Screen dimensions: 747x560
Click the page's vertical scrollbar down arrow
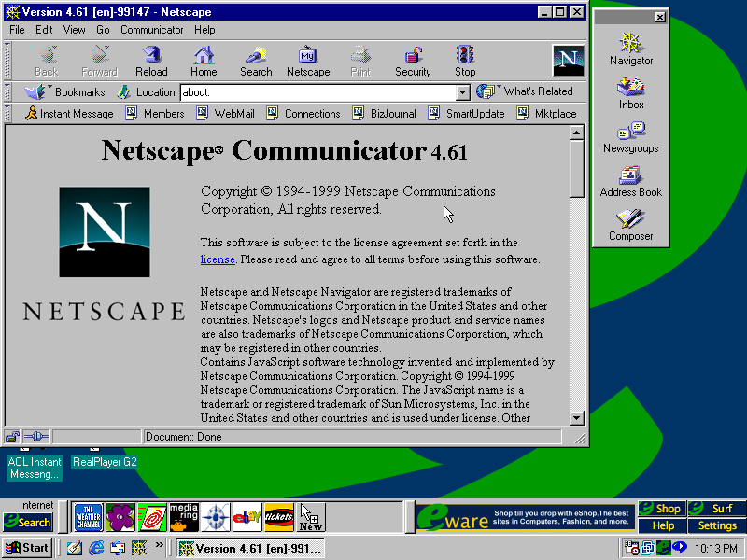click(x=576, y=418)
